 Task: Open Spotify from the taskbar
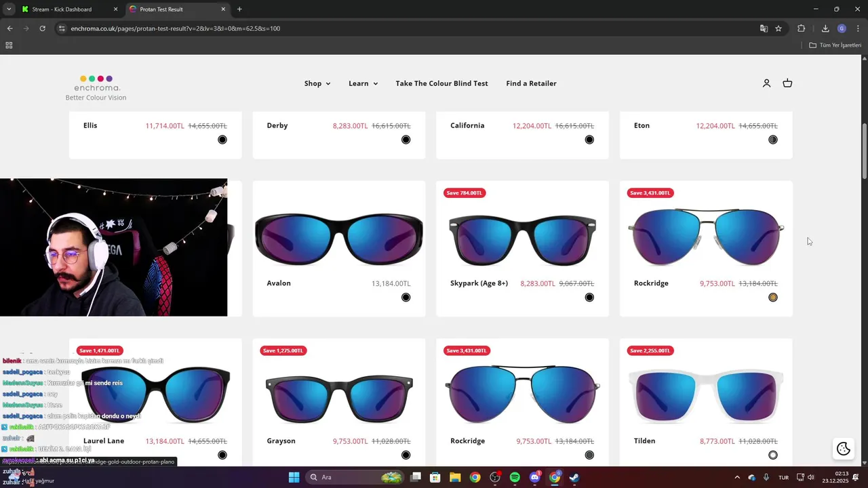coord(515,477)
